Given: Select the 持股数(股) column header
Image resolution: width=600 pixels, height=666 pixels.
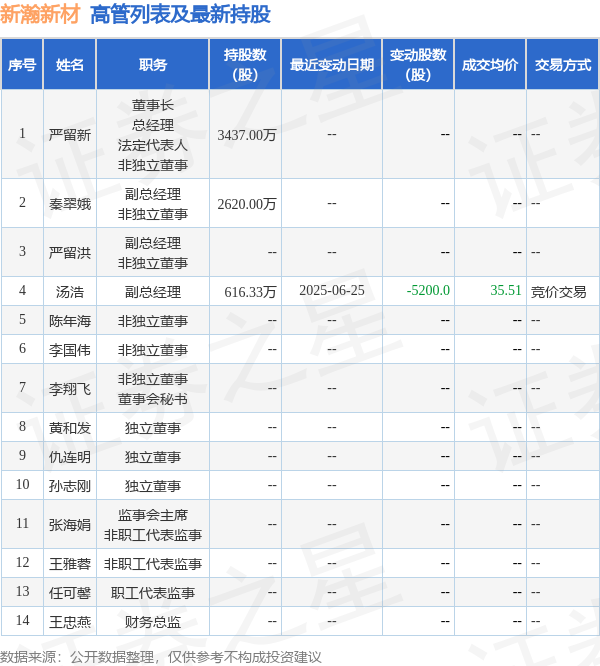Looking at the screenshot, I should coord(245,65).
